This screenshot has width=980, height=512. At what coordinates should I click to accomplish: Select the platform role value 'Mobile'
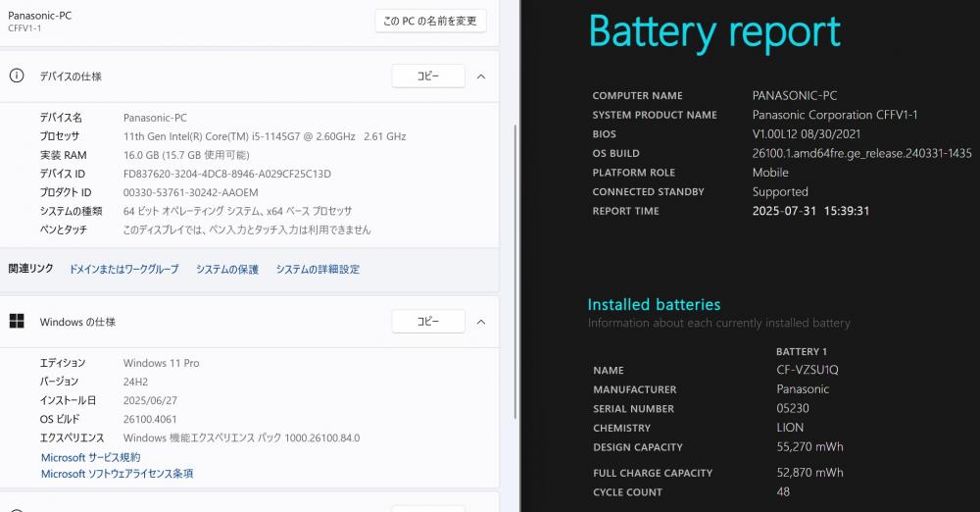coord(770,173)
